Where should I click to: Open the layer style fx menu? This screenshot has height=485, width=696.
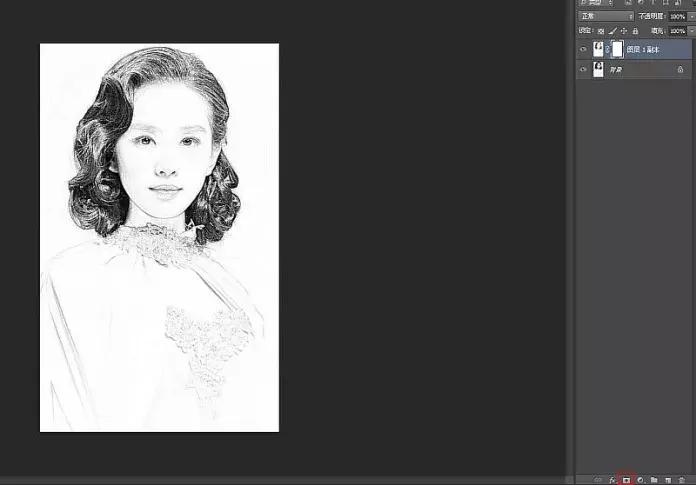tap(612, 480)
